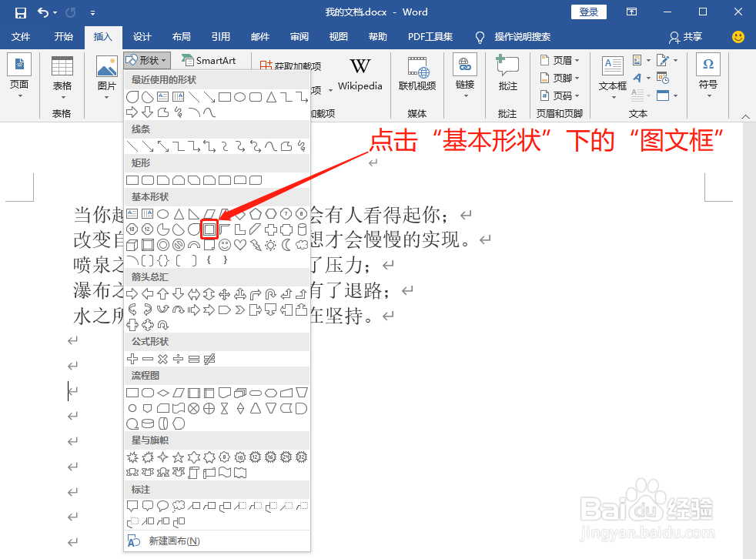
Task: Add a 批注 comment
Action: click(507, 73)
